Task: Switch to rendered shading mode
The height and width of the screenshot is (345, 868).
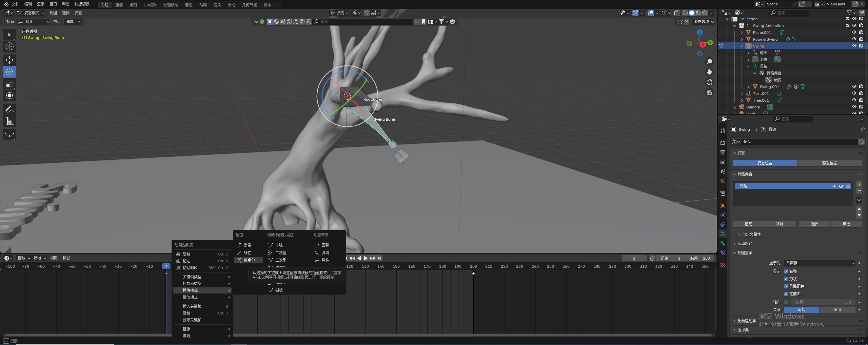Action: coord(705,13)
